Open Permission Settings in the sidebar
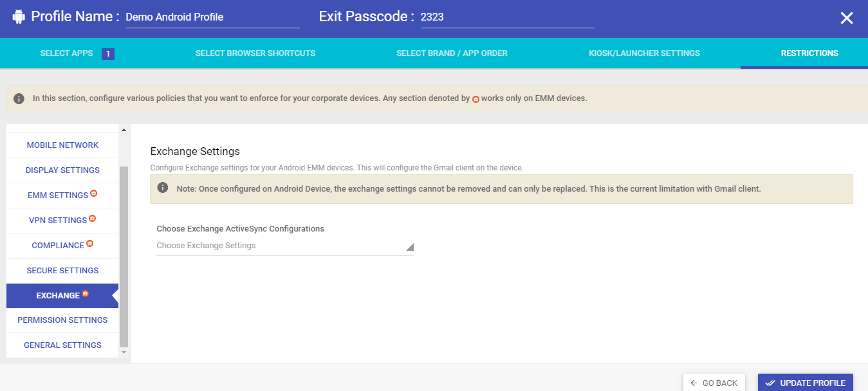Viewport: 868px width, 391px height. [62, 320]
